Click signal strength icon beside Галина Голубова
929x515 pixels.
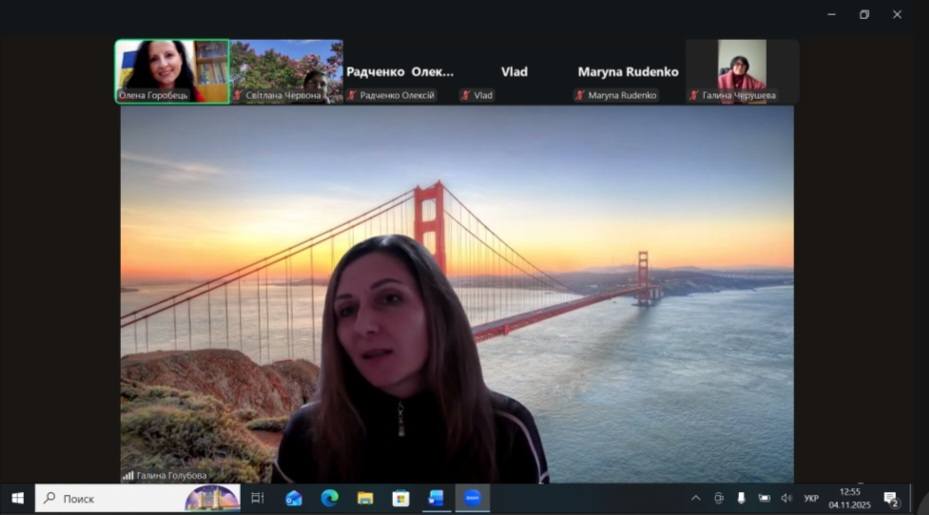pos(128,475)
